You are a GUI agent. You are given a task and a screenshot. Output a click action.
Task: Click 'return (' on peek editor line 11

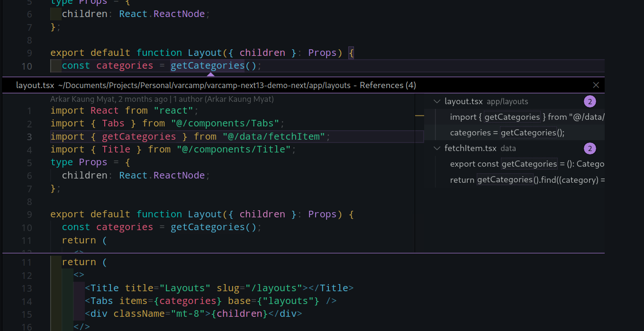click(85, 240)
